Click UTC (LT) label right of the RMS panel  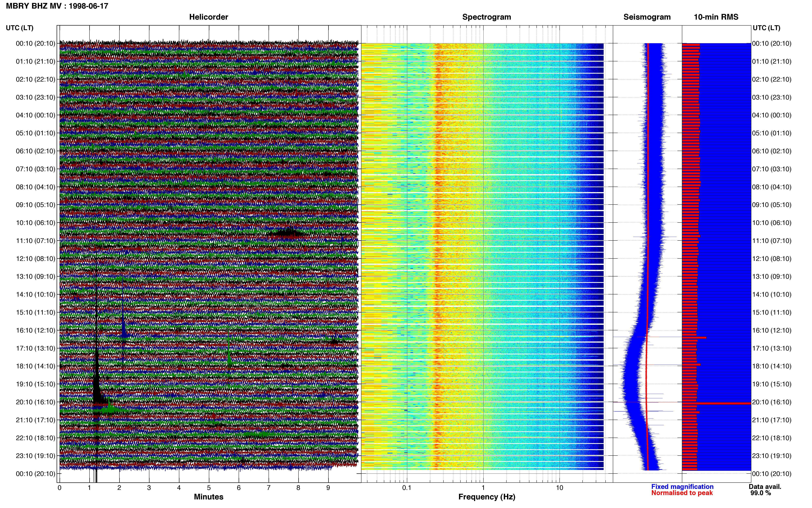tap(767, 28)
